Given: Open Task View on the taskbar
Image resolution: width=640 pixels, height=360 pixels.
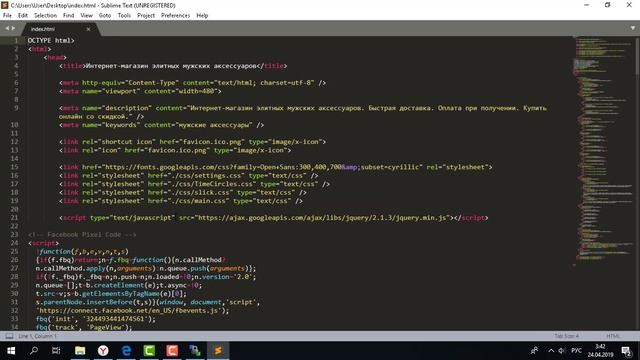Looking at the screenshot, I should [56, 351].
